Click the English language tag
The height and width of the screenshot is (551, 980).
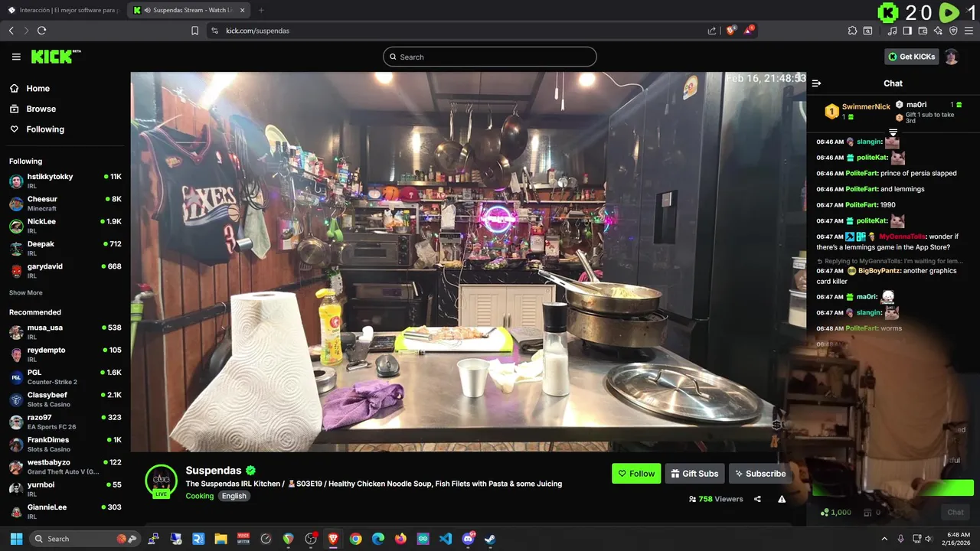coord(234,496)
